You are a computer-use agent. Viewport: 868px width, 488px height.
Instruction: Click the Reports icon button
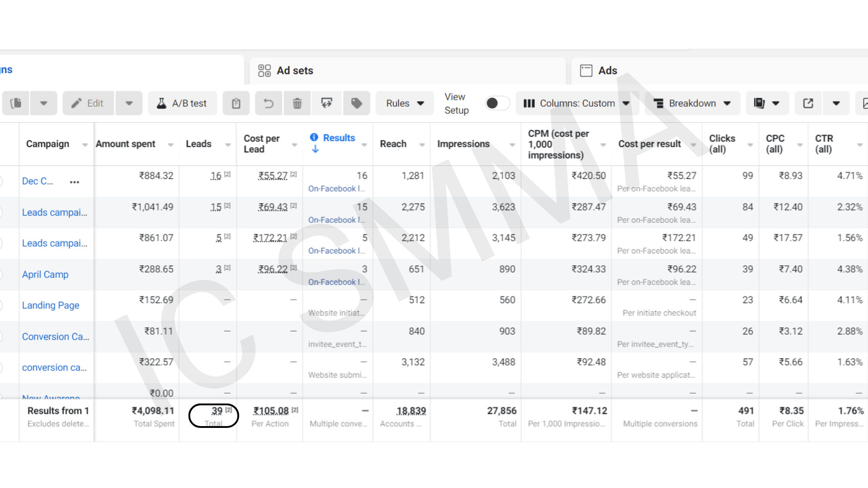[x=767, y=103]
